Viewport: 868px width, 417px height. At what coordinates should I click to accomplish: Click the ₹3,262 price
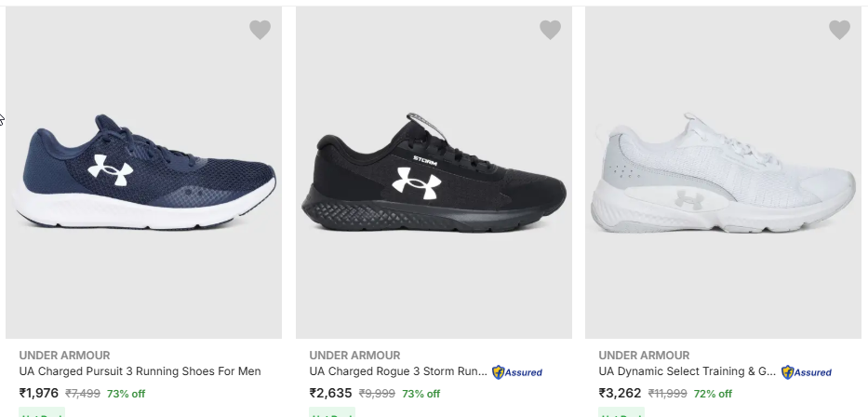(x=620, y=393)
